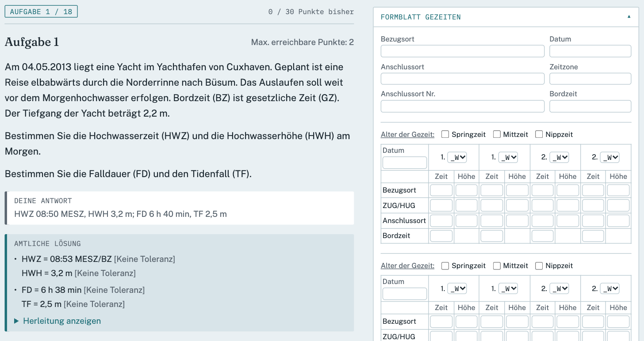The height and width of the screenshot is (341, 644).
Task: Click first Zeit cell in upper Bezugsort row
Action: point(441,190)
